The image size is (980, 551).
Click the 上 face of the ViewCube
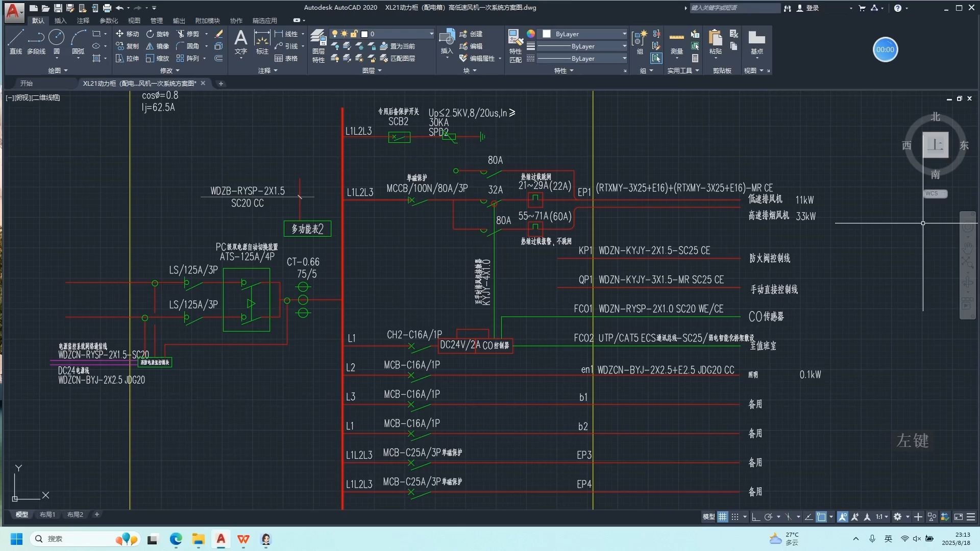click(x=935, y=145)
